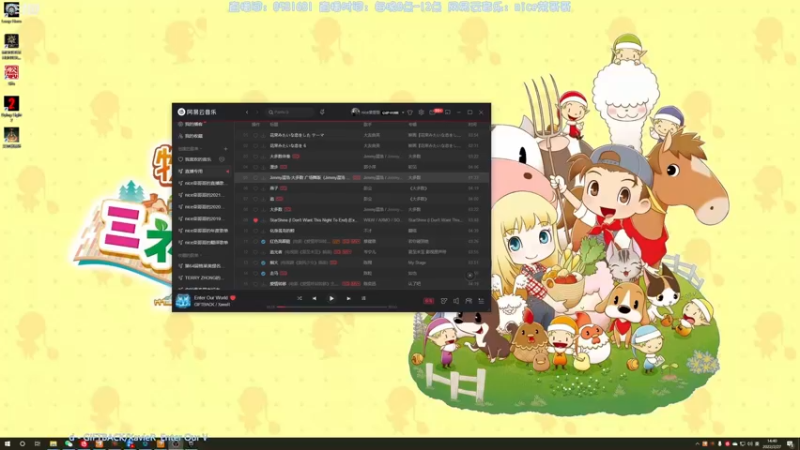Sort by 歌手 column header

click(x=367, y=124)
